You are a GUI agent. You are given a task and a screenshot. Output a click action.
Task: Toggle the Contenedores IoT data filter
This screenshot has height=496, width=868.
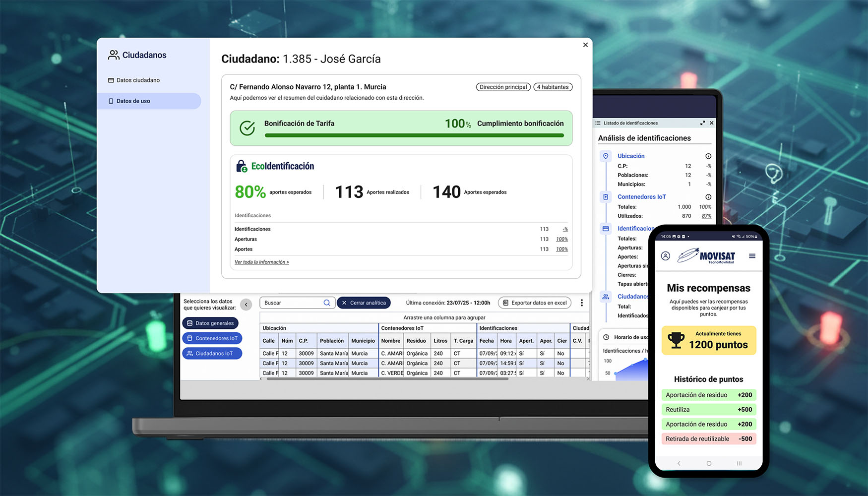click(x=212, y=338)
